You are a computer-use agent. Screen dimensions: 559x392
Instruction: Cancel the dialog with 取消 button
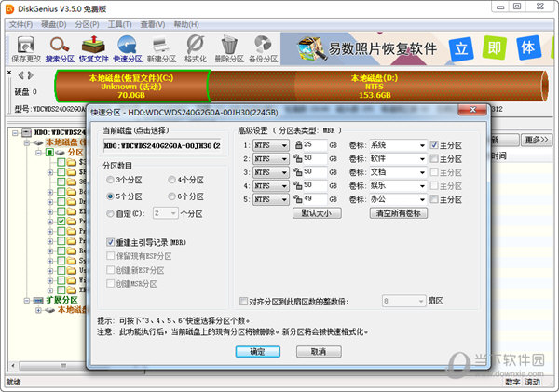click(x=319, y=352)
